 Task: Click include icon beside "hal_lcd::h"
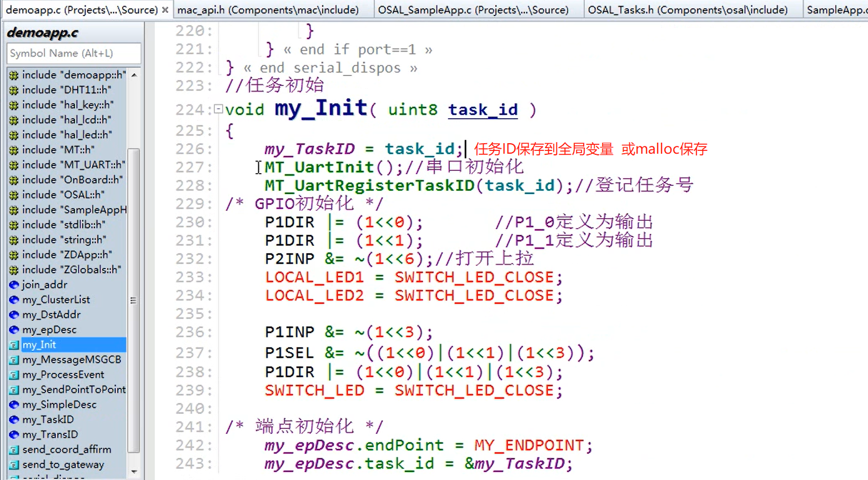[x=14, y=120]
